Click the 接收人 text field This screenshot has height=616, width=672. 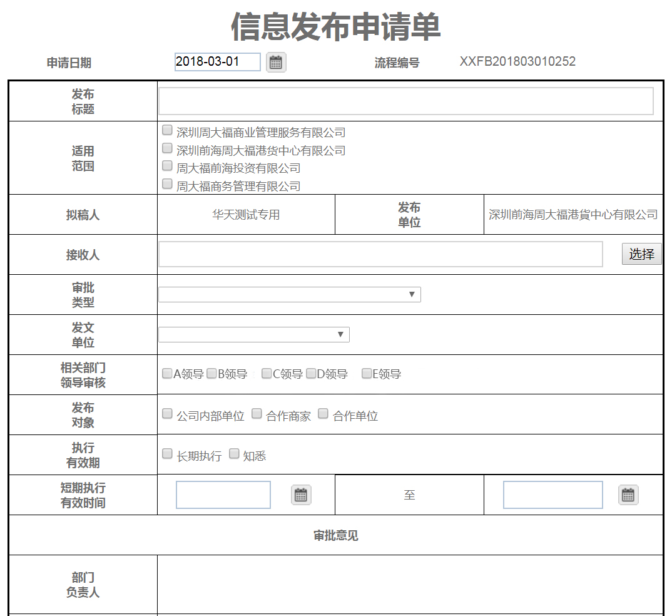point(380,254)
